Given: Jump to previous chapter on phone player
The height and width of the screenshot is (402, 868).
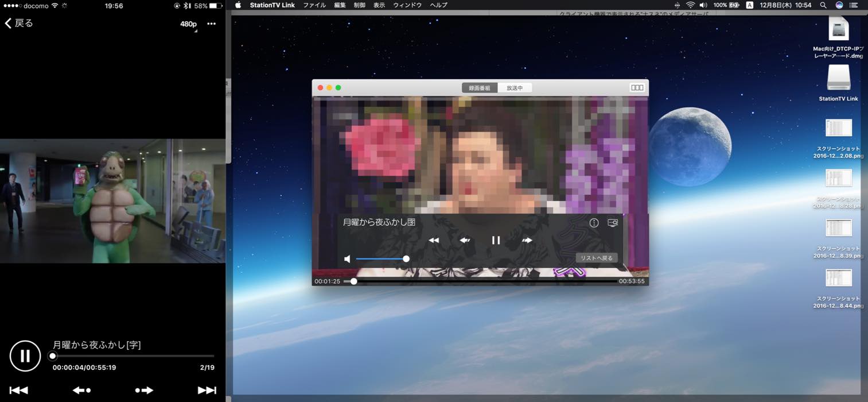Looking at the screenshot, I should pos(18,391).
